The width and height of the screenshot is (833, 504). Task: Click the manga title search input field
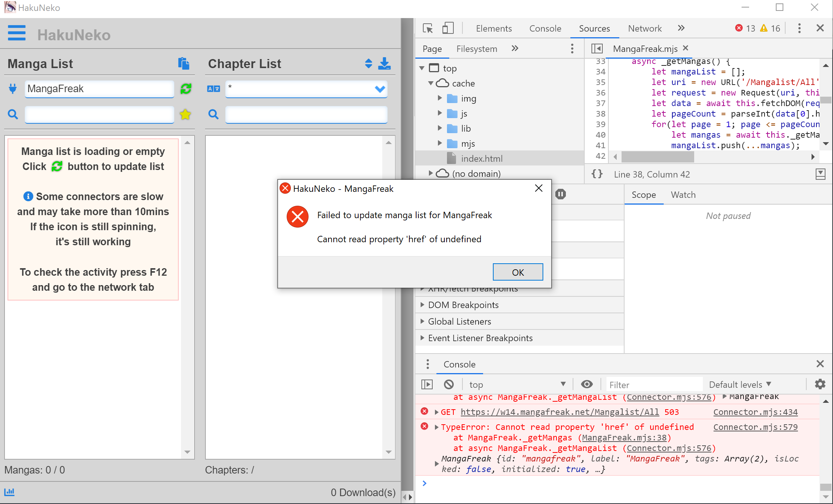point(99,115)
